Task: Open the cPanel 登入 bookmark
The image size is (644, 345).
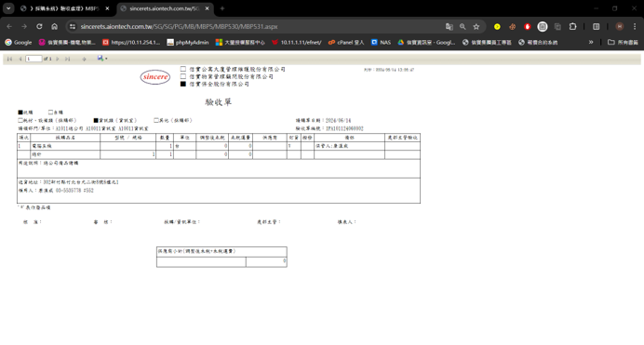Action: click(346, 42)
